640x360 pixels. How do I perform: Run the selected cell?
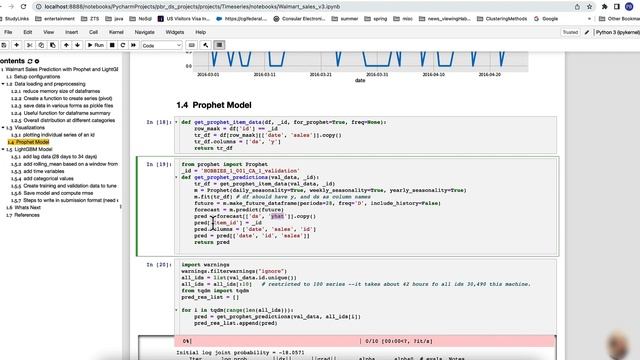(x=96, y=45)
